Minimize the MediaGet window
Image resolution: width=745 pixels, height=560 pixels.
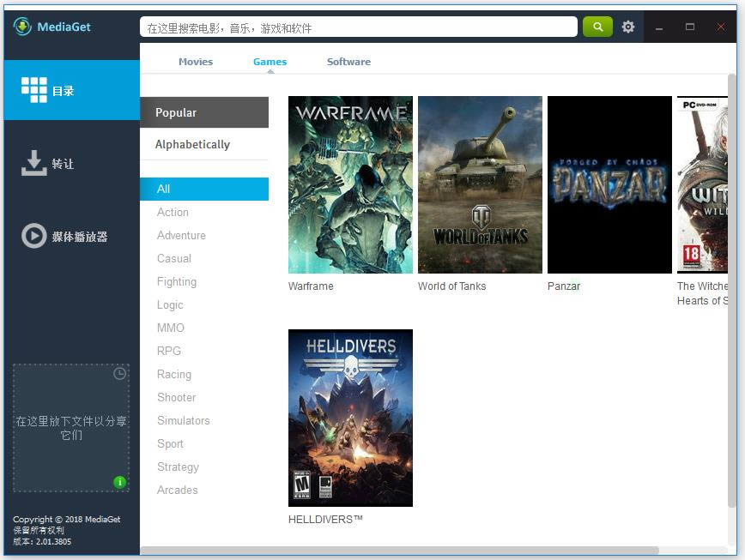pos(659,27)
